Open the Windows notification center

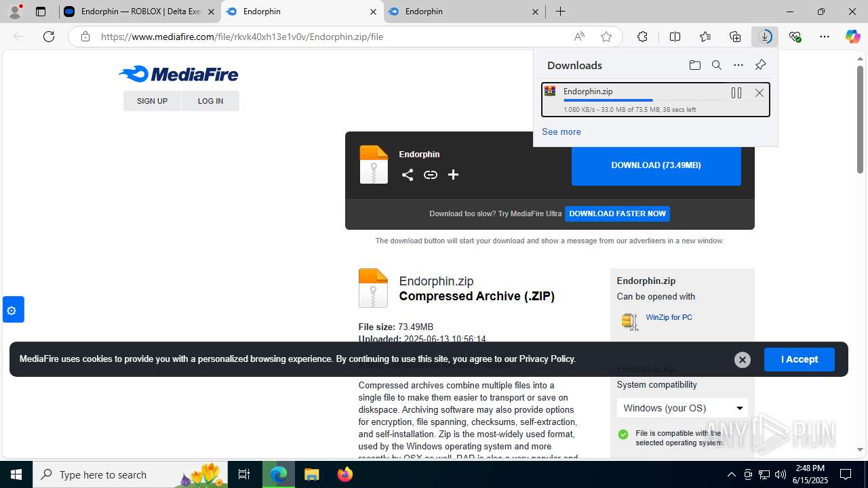coord(846,474)
